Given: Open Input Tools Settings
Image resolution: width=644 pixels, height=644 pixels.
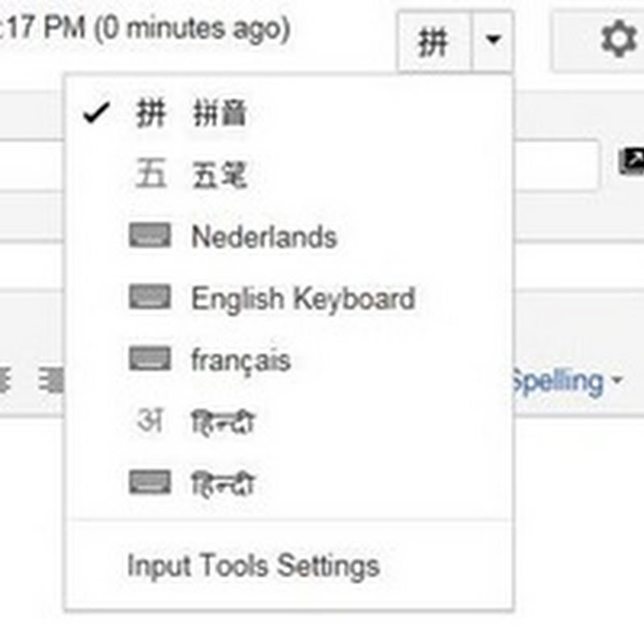Looking at the screenshot, I should pos(253,566).
